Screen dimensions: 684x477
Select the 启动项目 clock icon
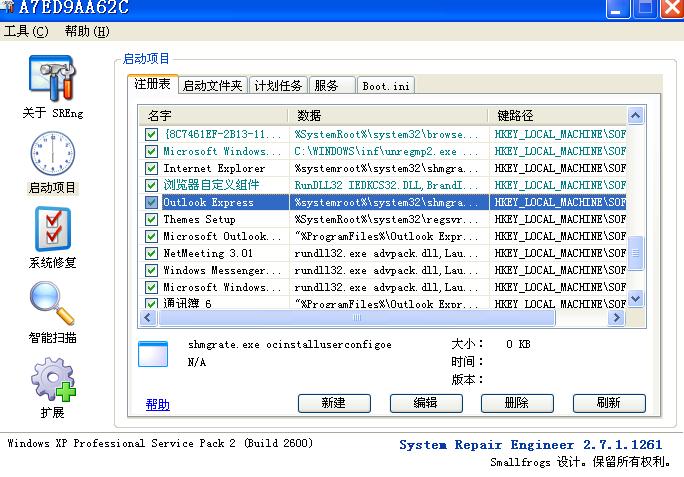click(52, 154)
